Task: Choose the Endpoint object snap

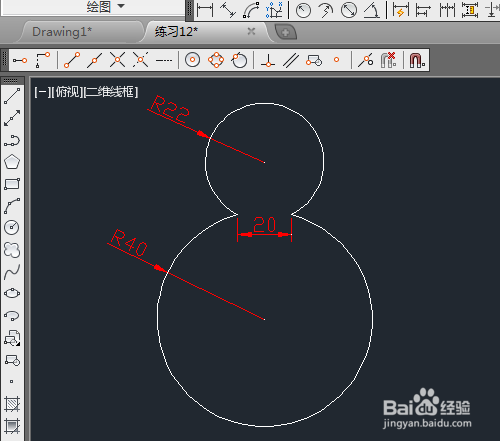Action: 72,60
